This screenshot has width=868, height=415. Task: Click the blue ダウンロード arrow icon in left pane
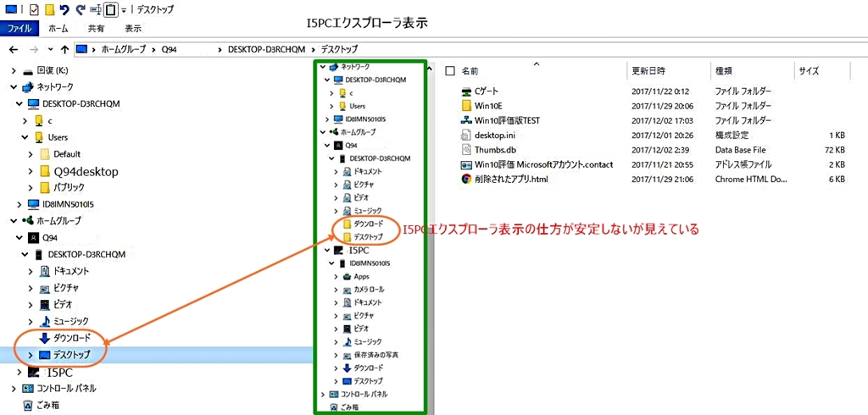[x=46, y=338]
